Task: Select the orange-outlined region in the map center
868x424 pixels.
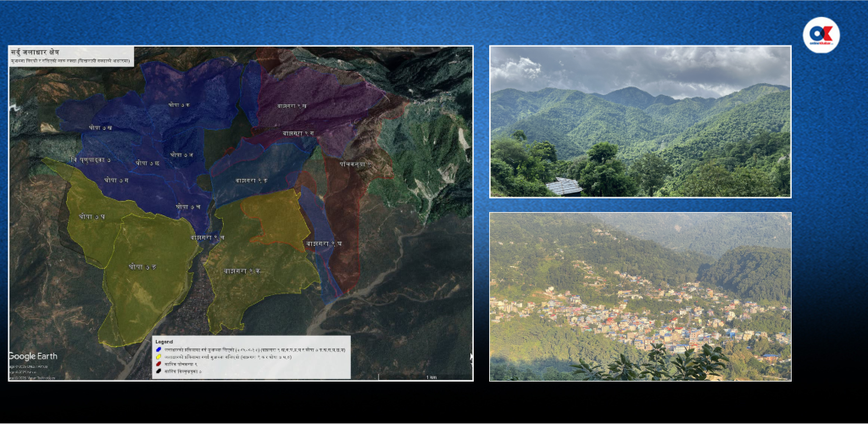Action: pyautogui.click(x=273, y=220)
